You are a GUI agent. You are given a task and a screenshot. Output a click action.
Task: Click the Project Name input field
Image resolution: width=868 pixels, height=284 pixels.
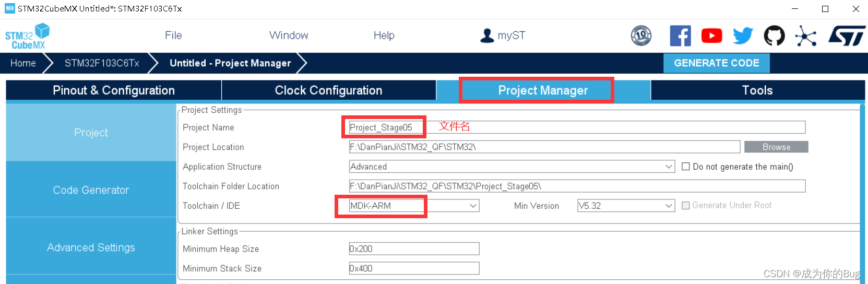tap(577, 127)
